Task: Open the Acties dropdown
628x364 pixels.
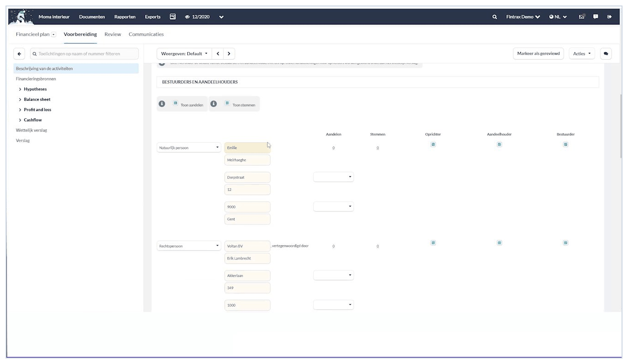Action: click(x=582, y=54)
